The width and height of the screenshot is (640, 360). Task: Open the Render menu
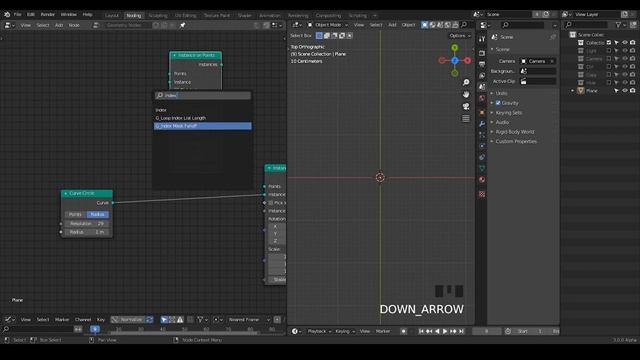tap(47, 14)
